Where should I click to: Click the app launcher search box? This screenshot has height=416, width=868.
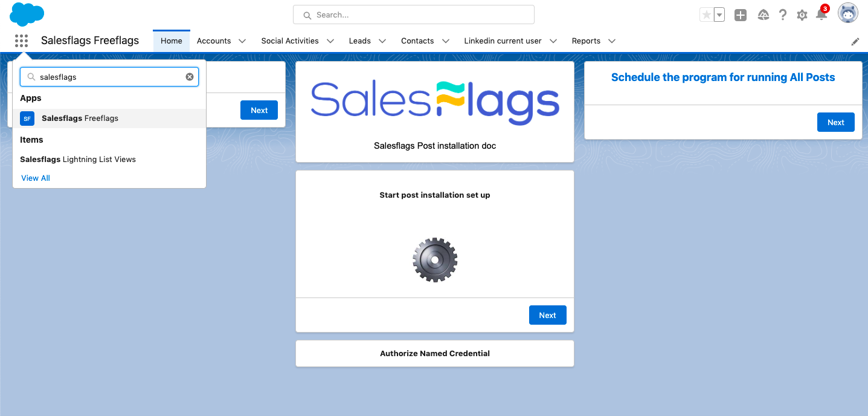click(109, 77)
